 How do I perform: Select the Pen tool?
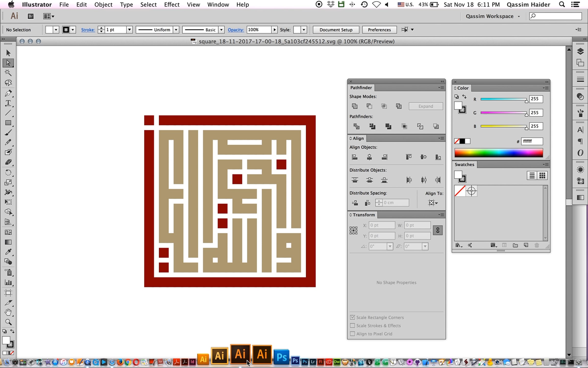8,93
